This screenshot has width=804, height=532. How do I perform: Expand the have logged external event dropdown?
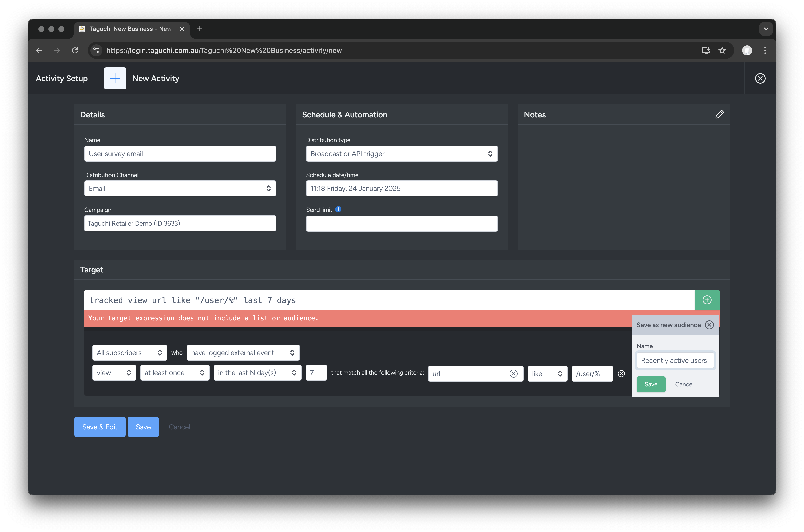(x=242, y=352)
